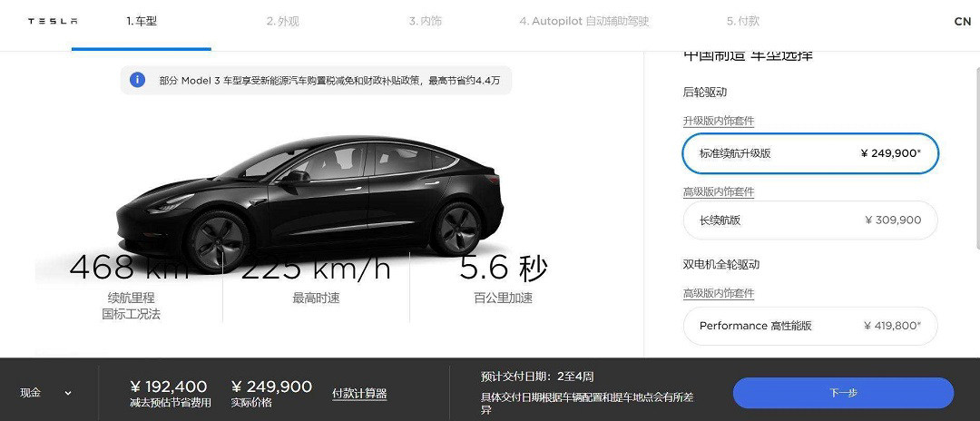Open the 付款计算器 link
The image size is (980, 421).
pos(359,394)
